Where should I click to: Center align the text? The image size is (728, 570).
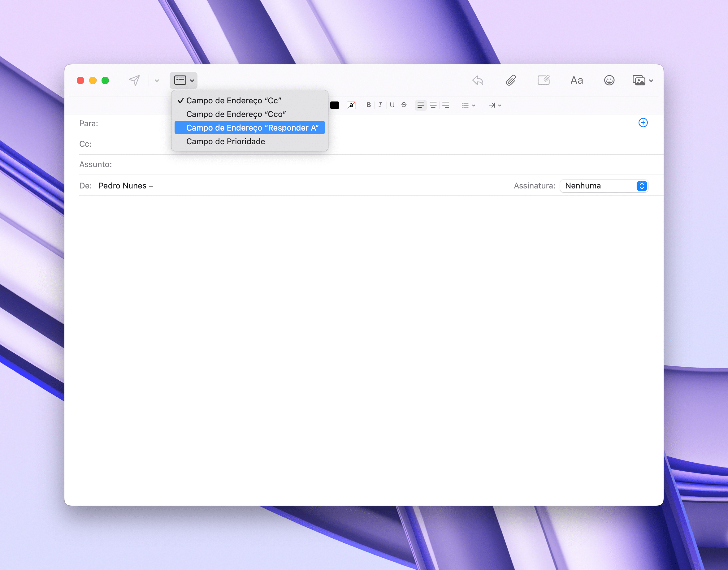433,105
